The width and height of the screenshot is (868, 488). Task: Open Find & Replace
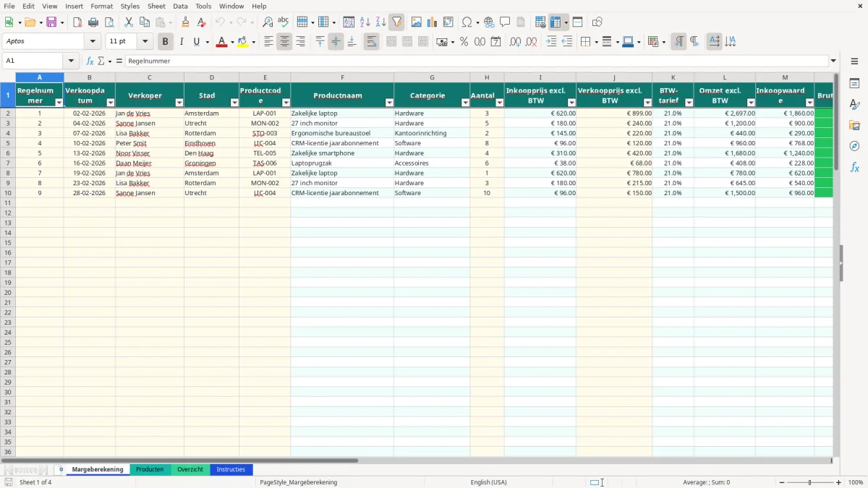click(x=268, y=22)
